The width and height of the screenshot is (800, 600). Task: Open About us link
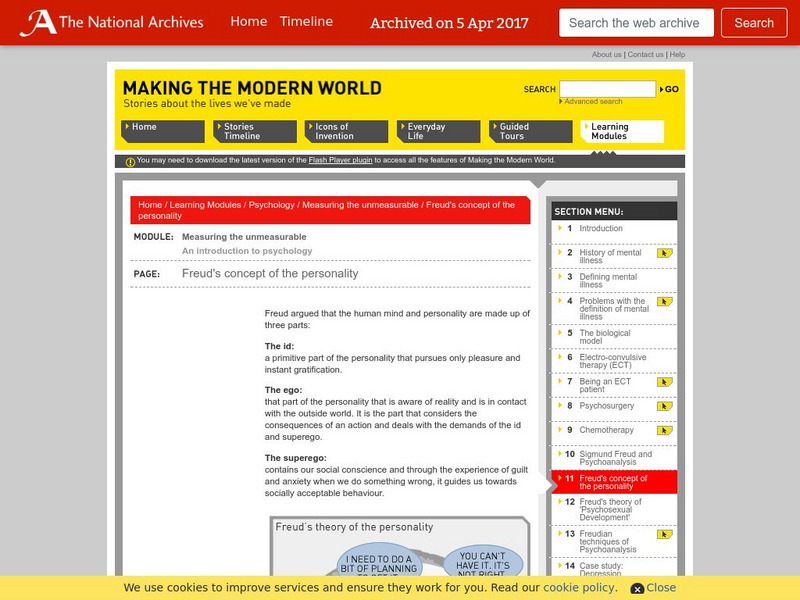tap(607, 55)
